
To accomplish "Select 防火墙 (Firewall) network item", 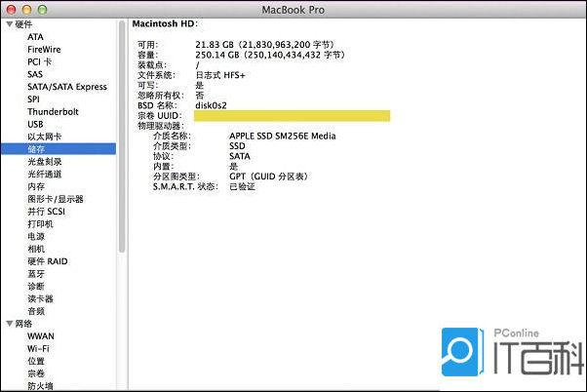I will pyautogui.click(x=40, y=385).
